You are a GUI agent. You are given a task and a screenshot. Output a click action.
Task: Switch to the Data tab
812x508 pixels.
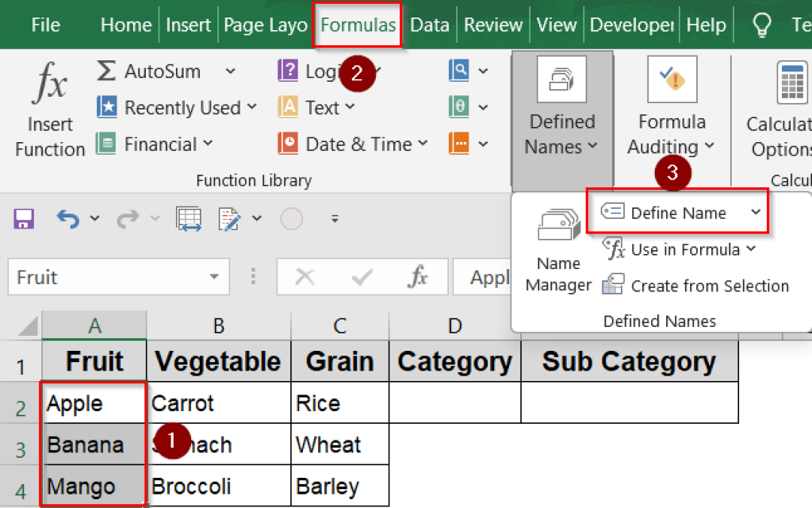(430, 25)
